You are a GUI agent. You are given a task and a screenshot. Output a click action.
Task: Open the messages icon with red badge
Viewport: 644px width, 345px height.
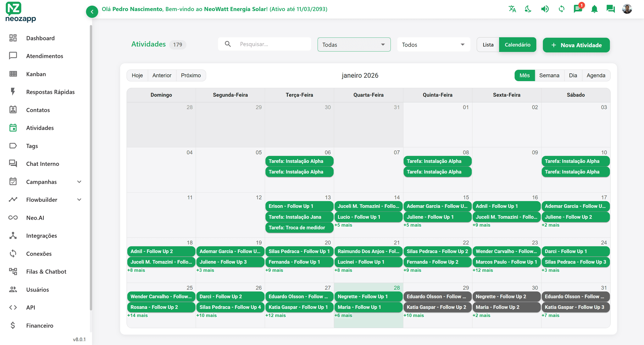click(578, 9)
